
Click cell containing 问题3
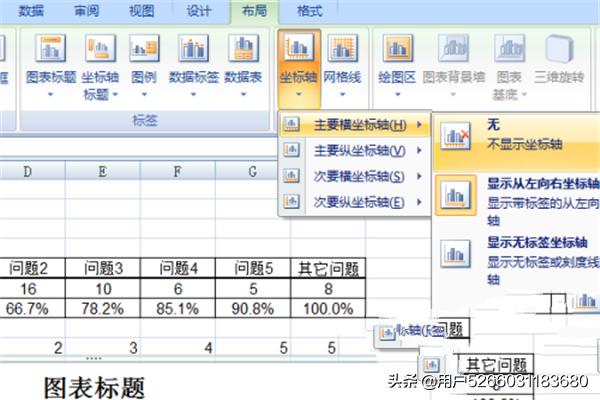[x=103, y=268]
